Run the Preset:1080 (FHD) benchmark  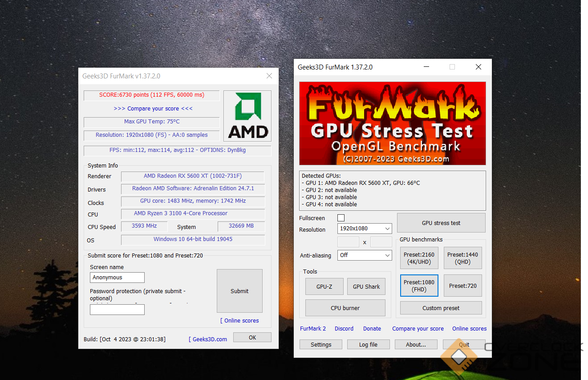point(419,286)
